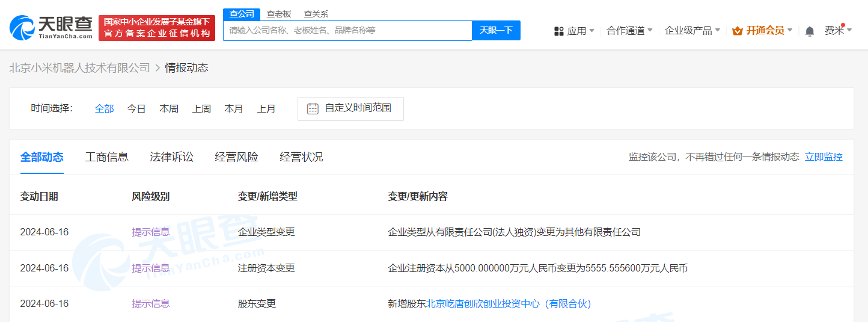Click the 企业类型变更 type cell
The width and height of the screenshot is (868, 322).
point(266,232)
